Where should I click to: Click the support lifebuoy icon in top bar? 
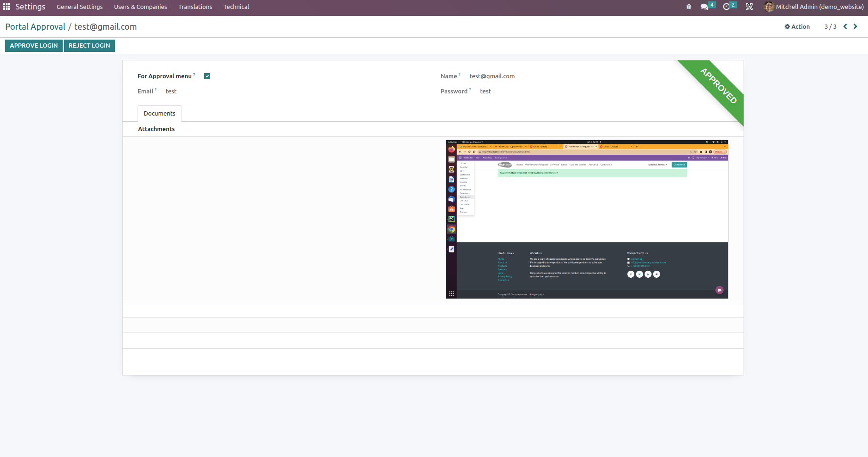click(x=749, y=7)
